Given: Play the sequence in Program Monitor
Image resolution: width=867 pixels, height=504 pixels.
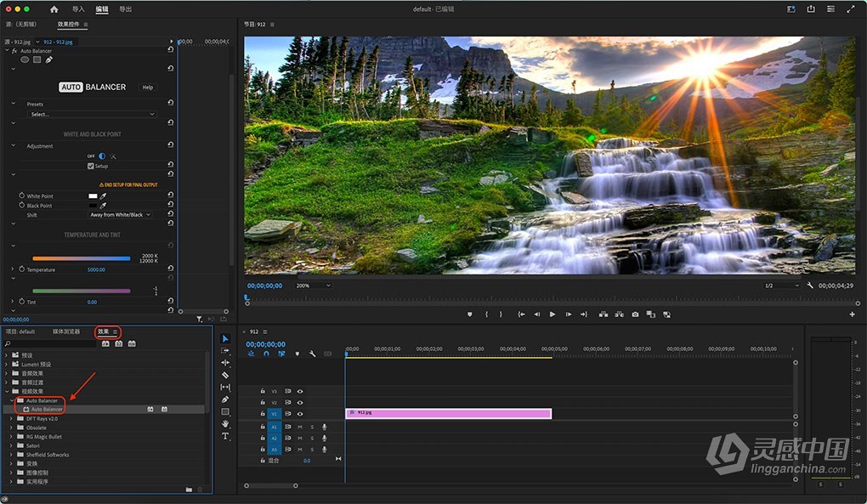Looking at the screenshot, I should click(552, 314).
